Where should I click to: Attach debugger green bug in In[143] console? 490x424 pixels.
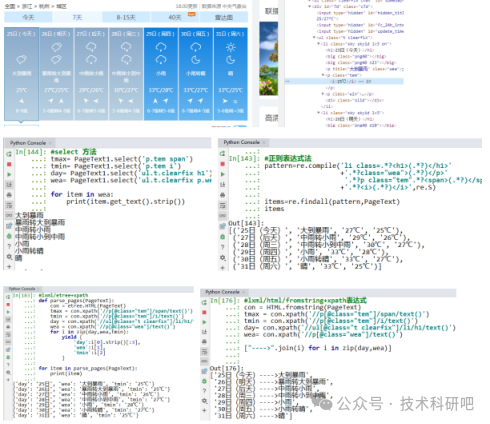point(222,237)
